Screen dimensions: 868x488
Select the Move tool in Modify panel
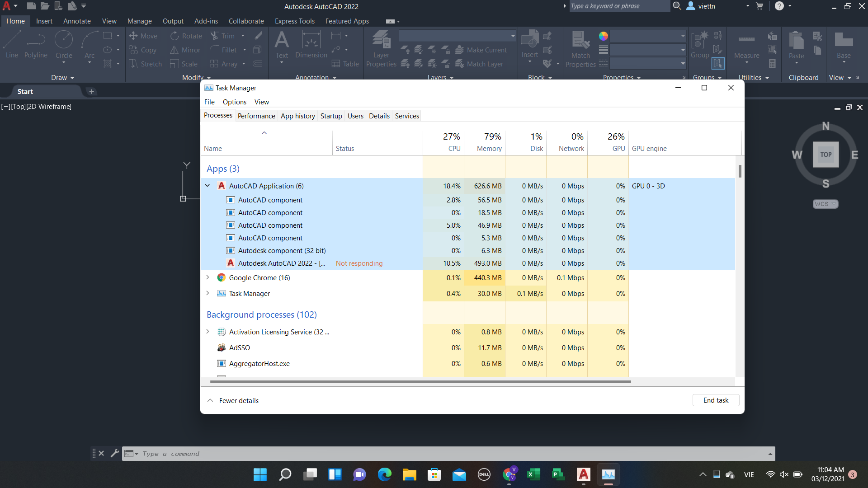[143, 36]
